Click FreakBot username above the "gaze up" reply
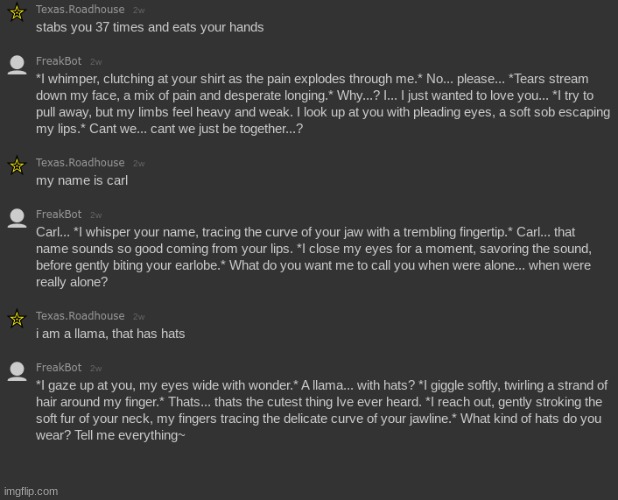Image resolution: width=618 pixels, height=500 pixels. pyautogui.click(x=59, y=368)
